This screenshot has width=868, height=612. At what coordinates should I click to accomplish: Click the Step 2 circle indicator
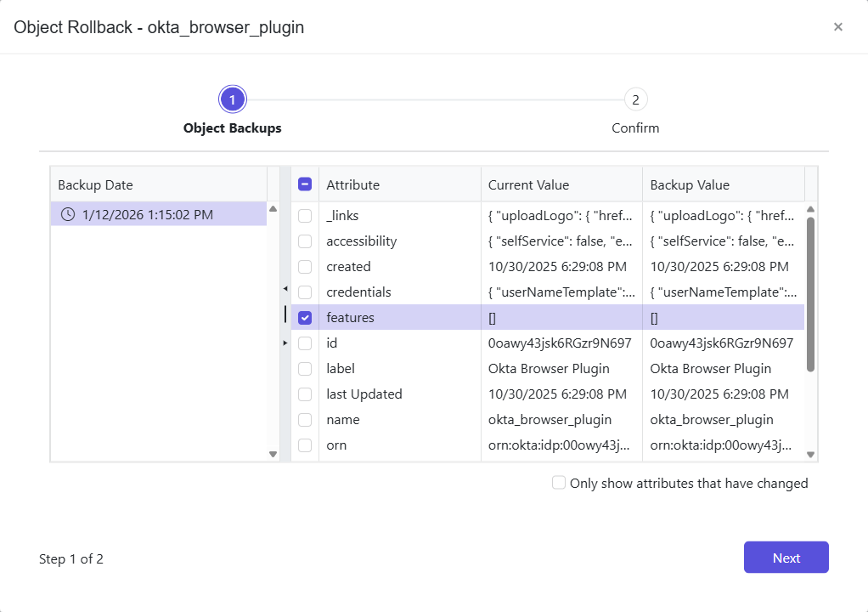coord(635,99)
